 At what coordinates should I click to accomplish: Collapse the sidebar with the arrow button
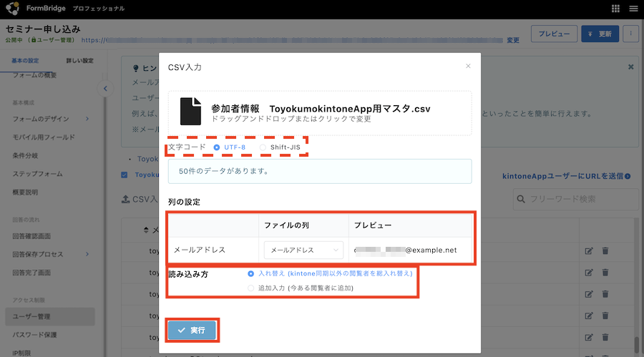click(x=105, y=89)
